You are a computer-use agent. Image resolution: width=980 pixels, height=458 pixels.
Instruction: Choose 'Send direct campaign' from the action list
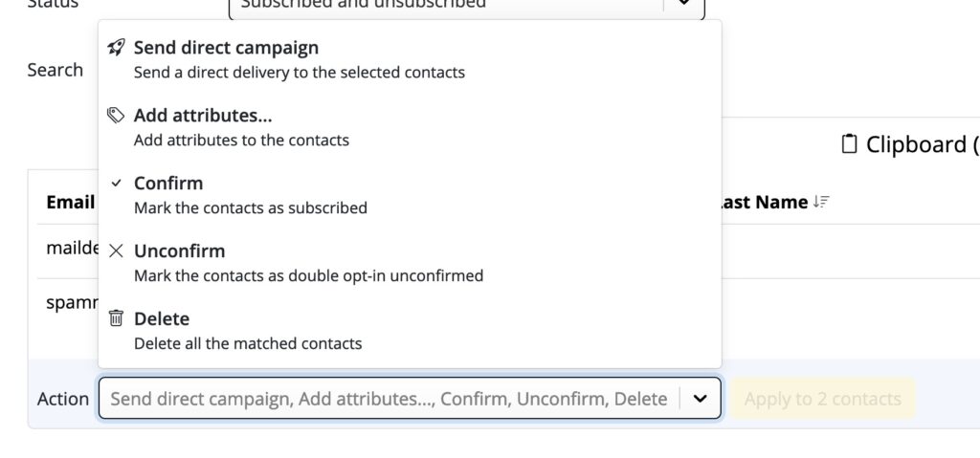tap(410, 59)
